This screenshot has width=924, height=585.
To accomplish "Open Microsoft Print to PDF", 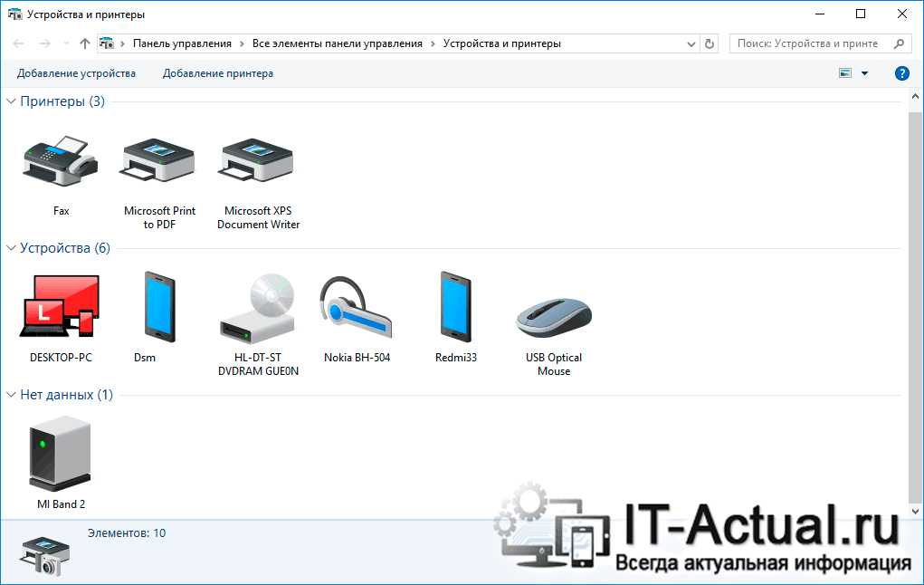I will click(159, 161).
